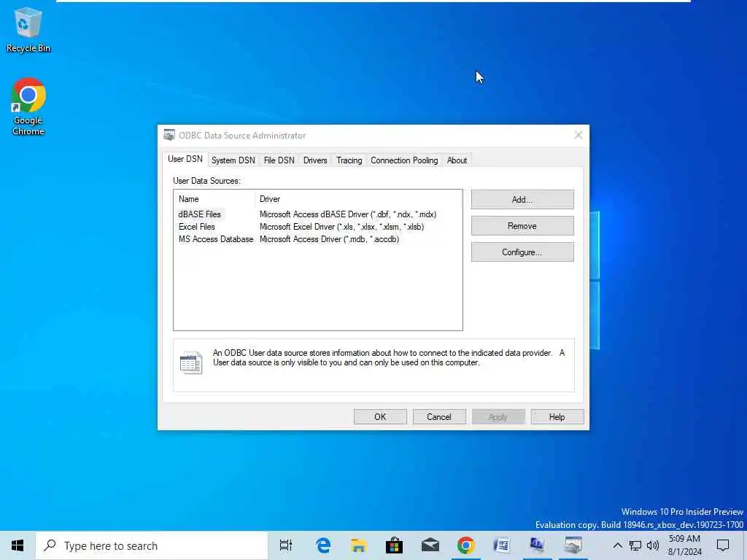The width and height of the screenshot is (747, 560).
Task: Open Chrome from the taskbar
Action: (x=466, y=545)
